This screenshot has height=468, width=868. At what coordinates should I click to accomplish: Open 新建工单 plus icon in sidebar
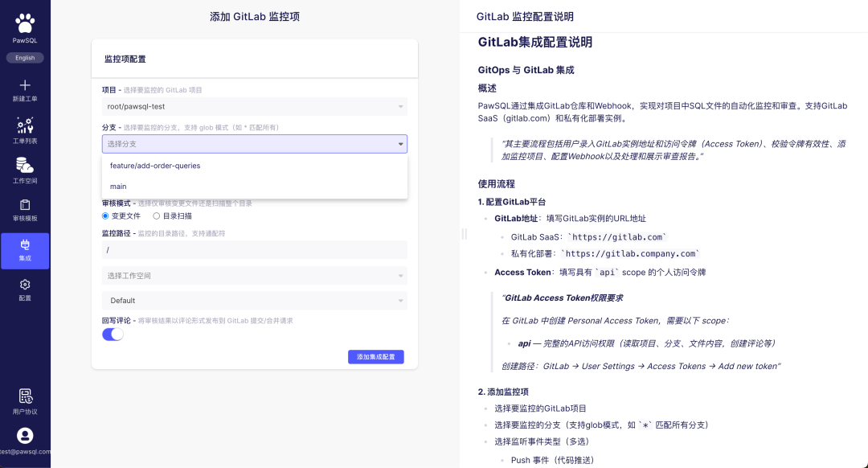click(x=25, y=85)
